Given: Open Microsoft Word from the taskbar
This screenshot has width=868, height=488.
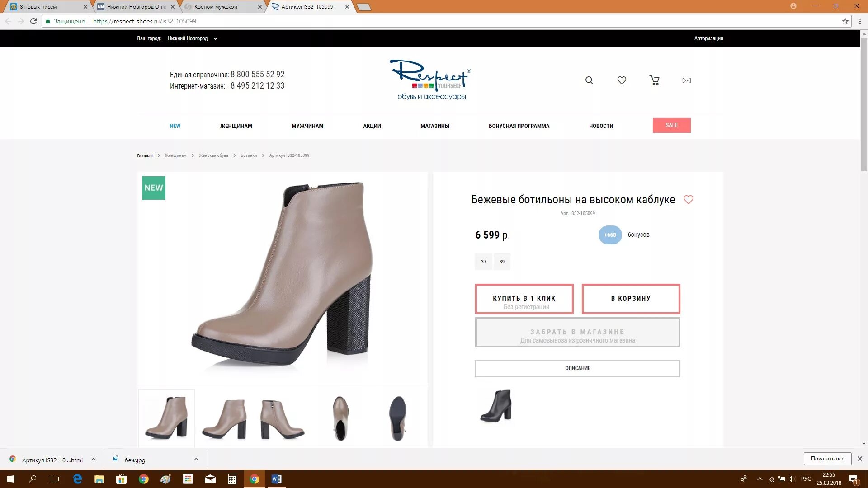Looking at the screenshot, I should [x=276, y=479].
